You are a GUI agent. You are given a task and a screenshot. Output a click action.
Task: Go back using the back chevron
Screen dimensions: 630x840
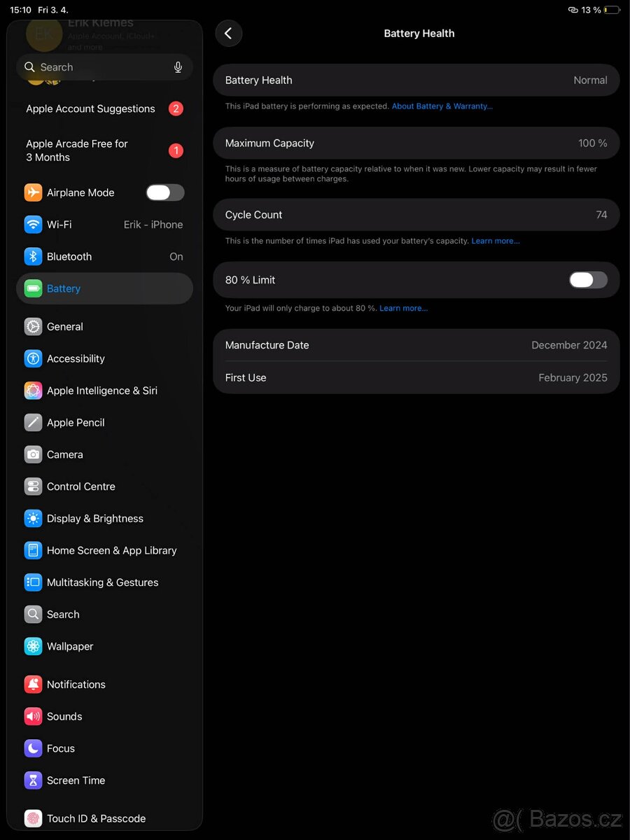point(228,33)
